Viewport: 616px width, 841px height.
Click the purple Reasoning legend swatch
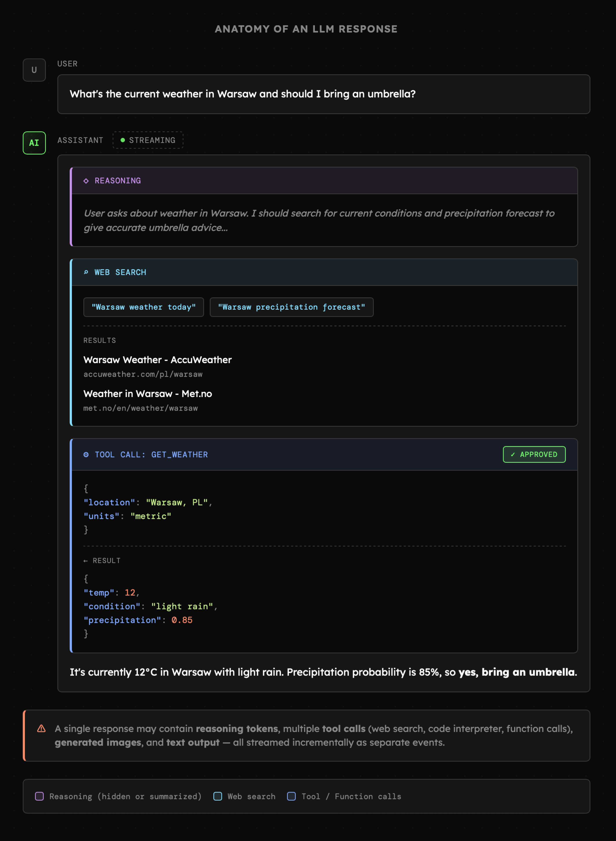coord(40,796)
